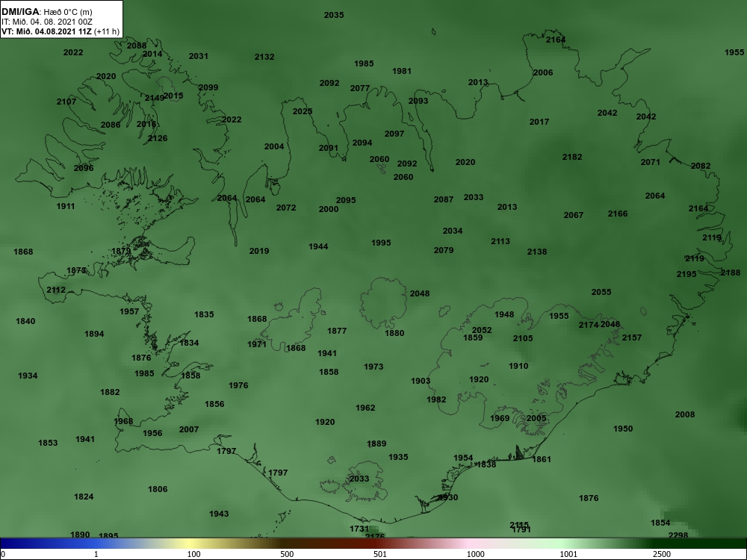Click the map value '1944'
Viewport: 747px width, 560px height.
tap(318, 246)
